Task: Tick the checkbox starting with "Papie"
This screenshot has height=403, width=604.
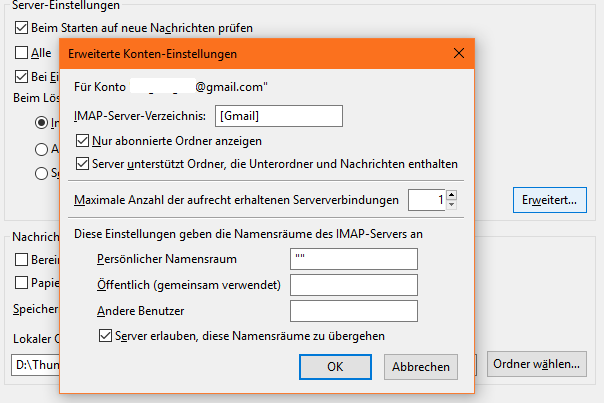Action: tap(22, 281)
